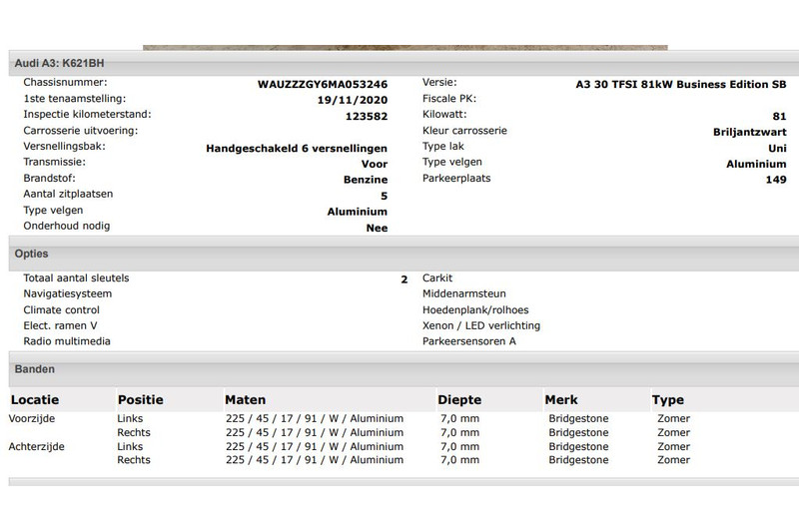The height and width of the screenshot is (532, 799).
Task: Select the "Handgeschakeld 6 versnellingen" gearbox value
Action: [x=296, y=148]
